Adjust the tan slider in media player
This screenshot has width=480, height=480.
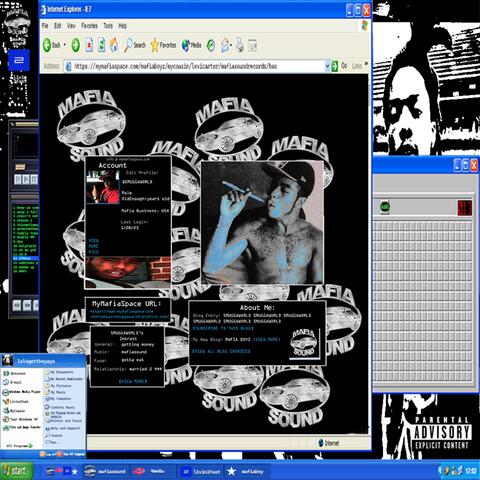pos(20,167)
